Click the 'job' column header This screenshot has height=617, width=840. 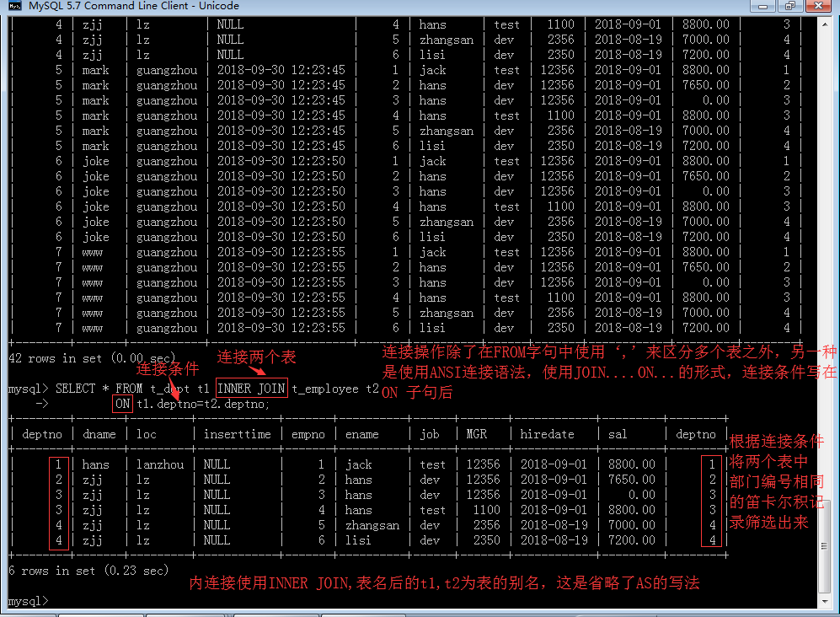(x=430, y=434)
